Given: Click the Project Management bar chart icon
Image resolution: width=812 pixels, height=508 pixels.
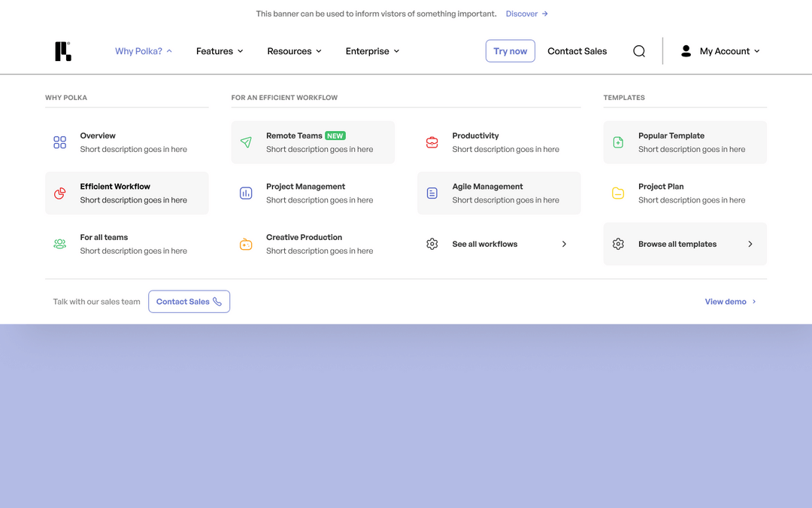Looking at the screenshot, I should pos(246,193).
